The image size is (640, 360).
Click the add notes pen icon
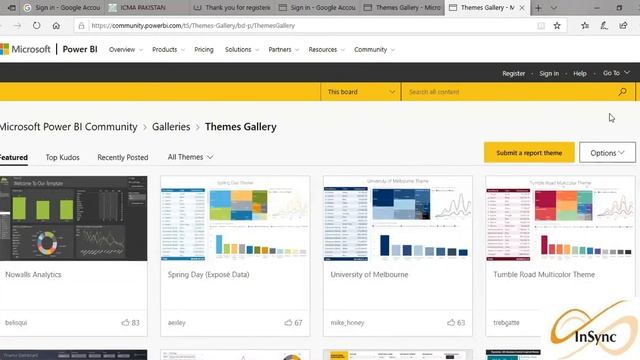[x=604, y=26]
